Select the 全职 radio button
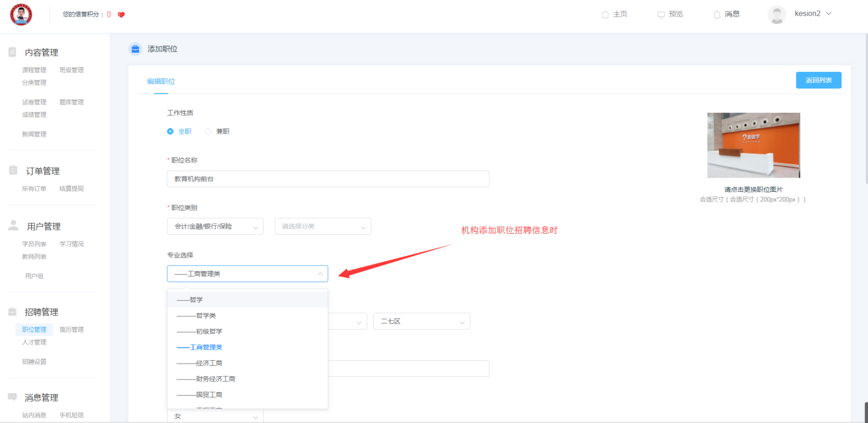868x423 pixels. (x=170, y=132)
